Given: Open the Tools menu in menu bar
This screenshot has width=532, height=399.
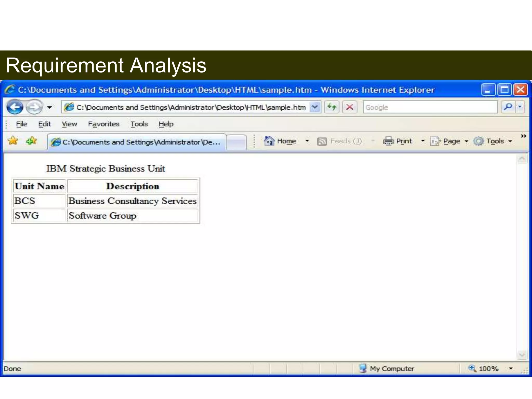Looking at the screenshot, I should 139,124.
